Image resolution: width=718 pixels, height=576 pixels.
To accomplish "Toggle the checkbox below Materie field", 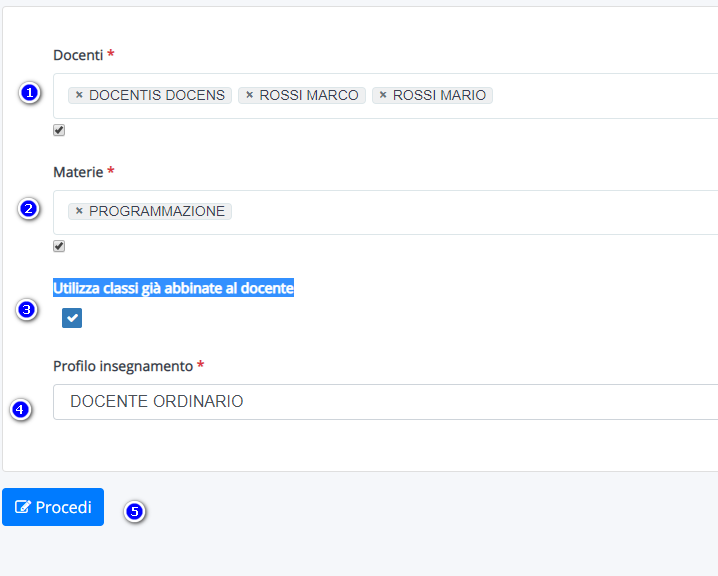I will click(59, 246).
